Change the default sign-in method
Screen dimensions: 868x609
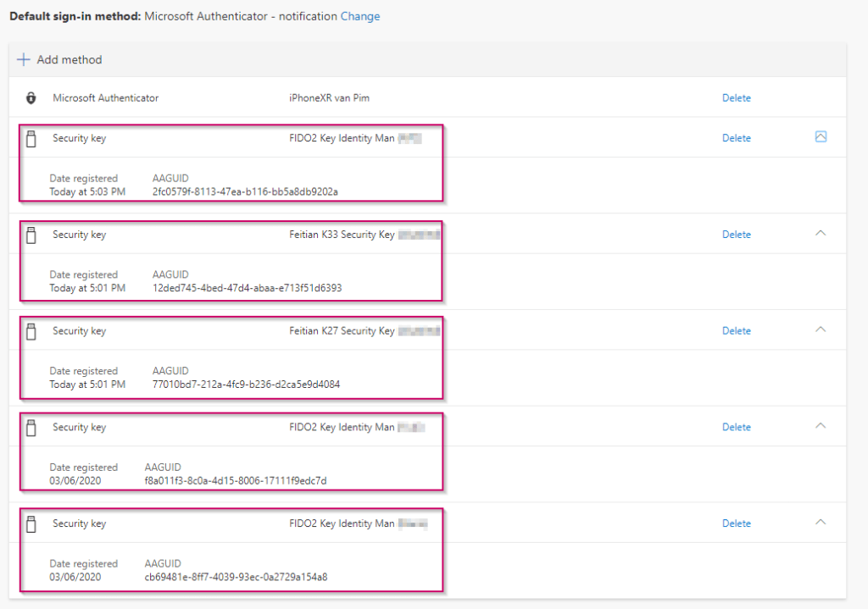360,16
